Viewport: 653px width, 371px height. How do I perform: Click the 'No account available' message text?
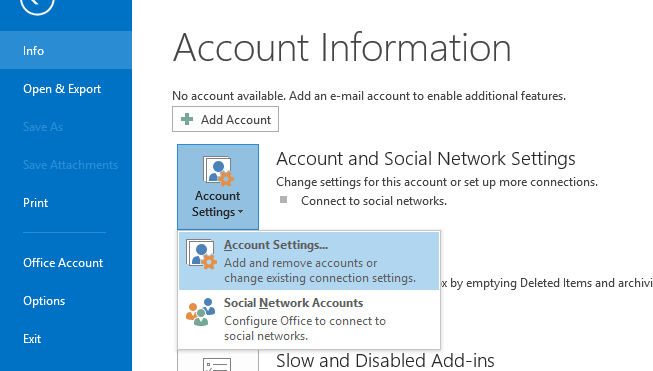coord(369,96)
